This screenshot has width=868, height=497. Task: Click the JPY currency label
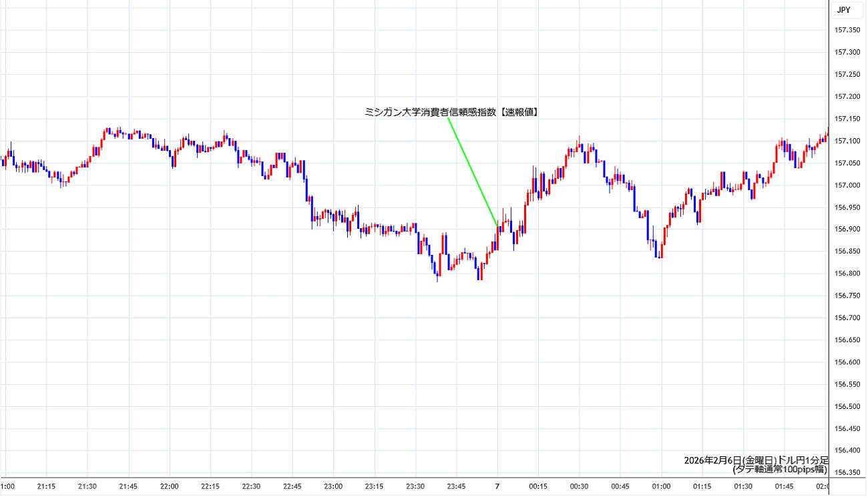coord(843,10)
